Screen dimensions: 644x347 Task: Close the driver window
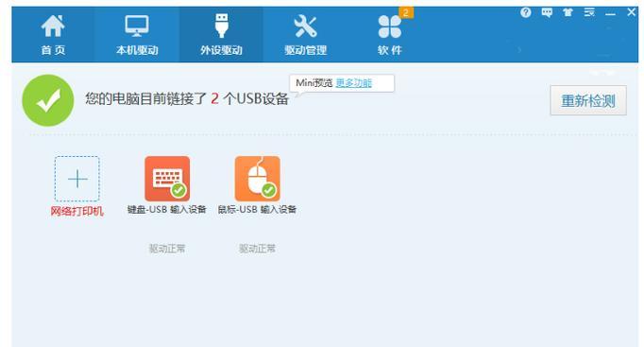(x=632, y=12)
